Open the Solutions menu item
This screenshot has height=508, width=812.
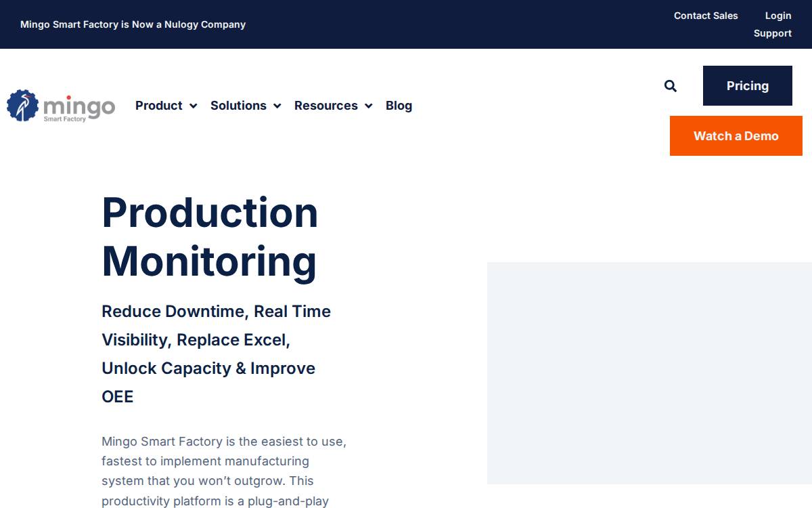pyautogui.click(x=238, y=106)
